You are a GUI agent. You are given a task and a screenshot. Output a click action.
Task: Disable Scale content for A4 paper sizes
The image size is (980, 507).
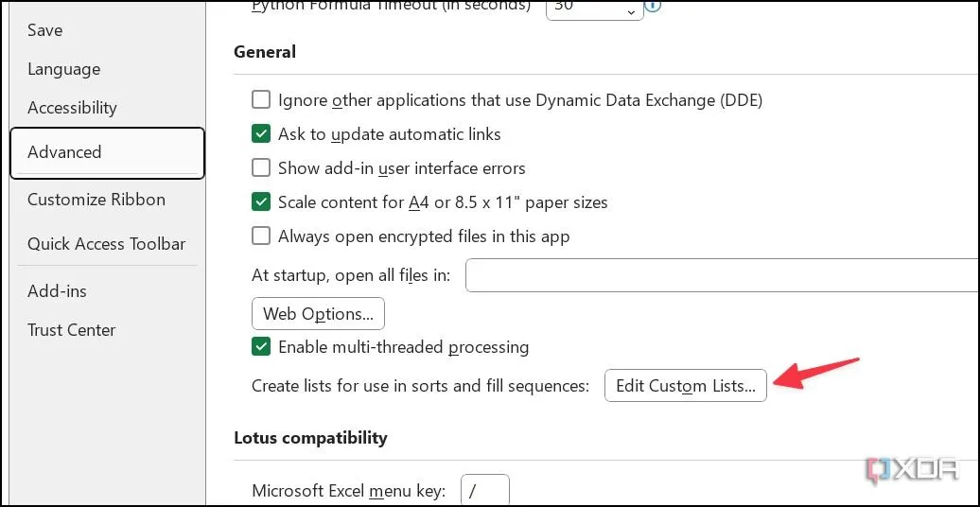tap(261, 202)
